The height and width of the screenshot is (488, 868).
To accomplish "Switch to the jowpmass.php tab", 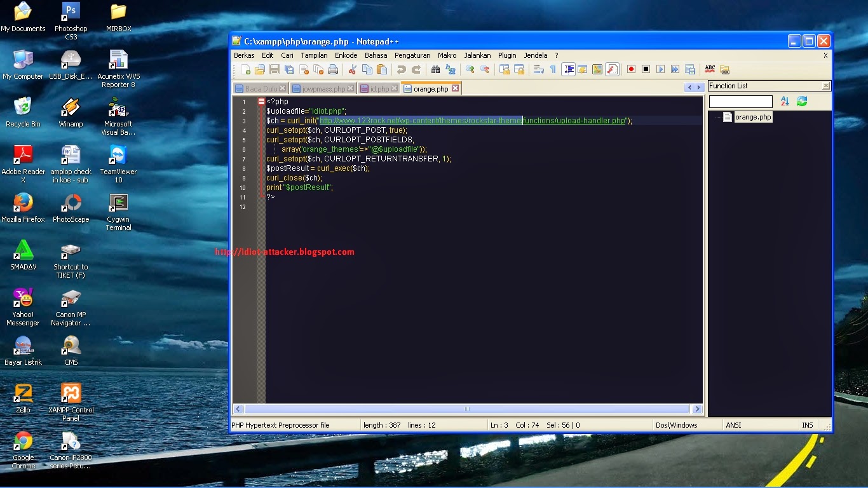I will (323, 89).
